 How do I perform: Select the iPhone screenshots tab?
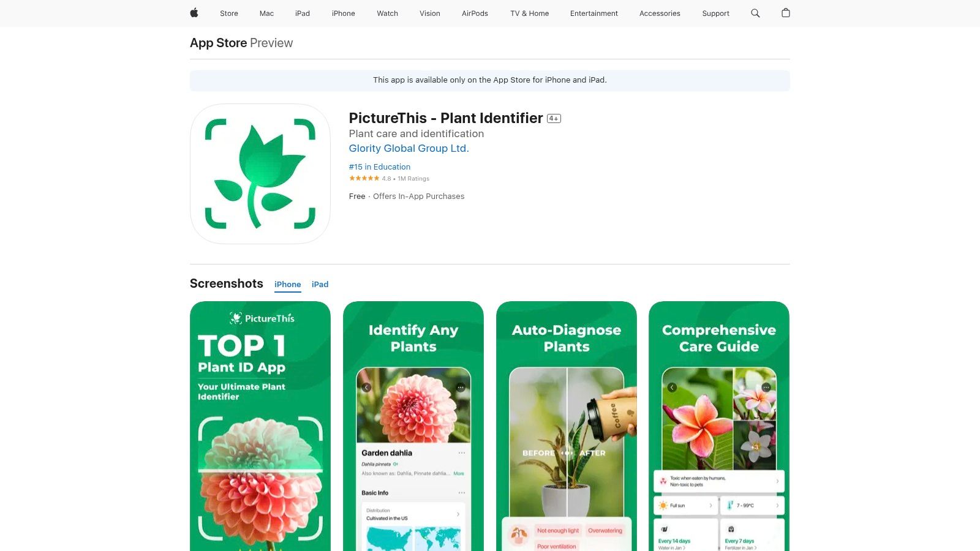pyautogui.click(x=288, y=284)
